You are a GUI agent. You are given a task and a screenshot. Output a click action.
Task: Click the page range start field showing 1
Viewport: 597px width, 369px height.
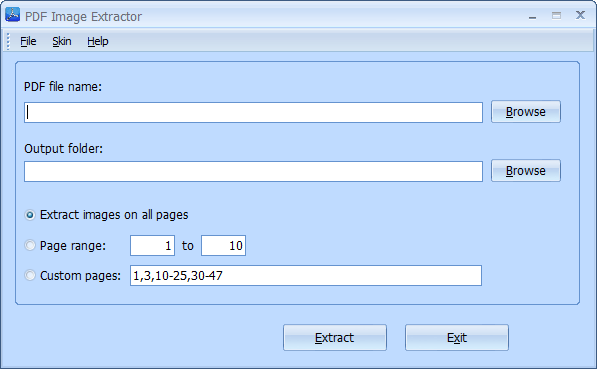click(x=152, y=246)
